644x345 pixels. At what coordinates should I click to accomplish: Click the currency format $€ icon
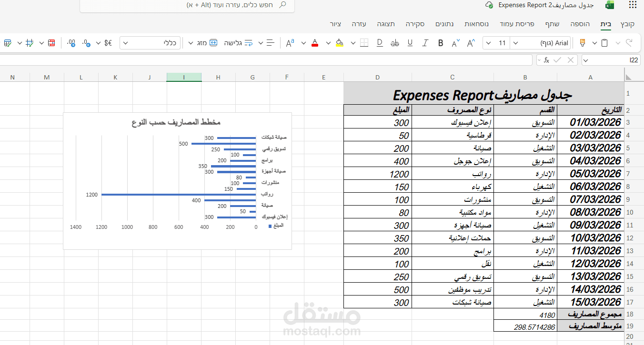108,43
